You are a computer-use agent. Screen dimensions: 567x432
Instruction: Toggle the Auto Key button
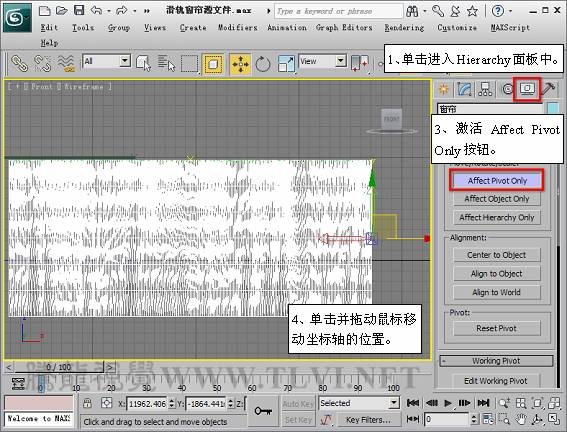coord(298,403)
